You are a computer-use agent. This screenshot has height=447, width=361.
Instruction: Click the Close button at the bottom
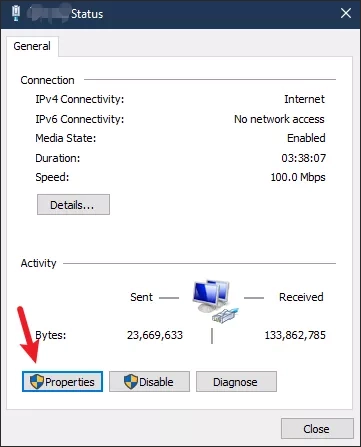click(x=317, y=429)
